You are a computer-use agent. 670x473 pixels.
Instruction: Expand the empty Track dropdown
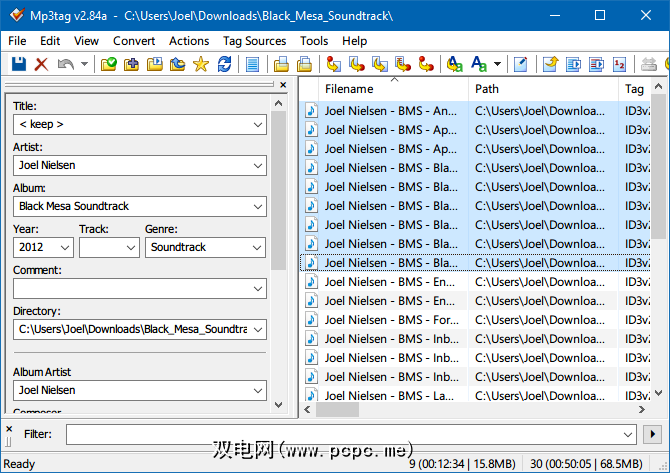131,248
